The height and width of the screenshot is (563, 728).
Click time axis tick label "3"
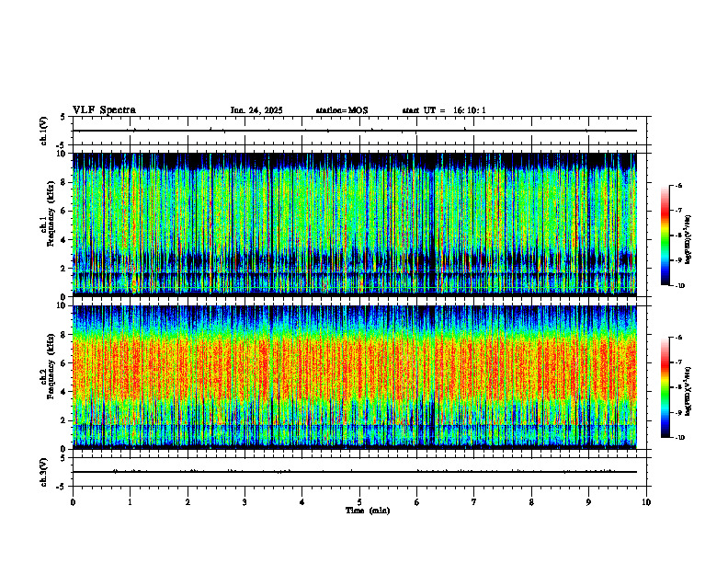point(245,502)
